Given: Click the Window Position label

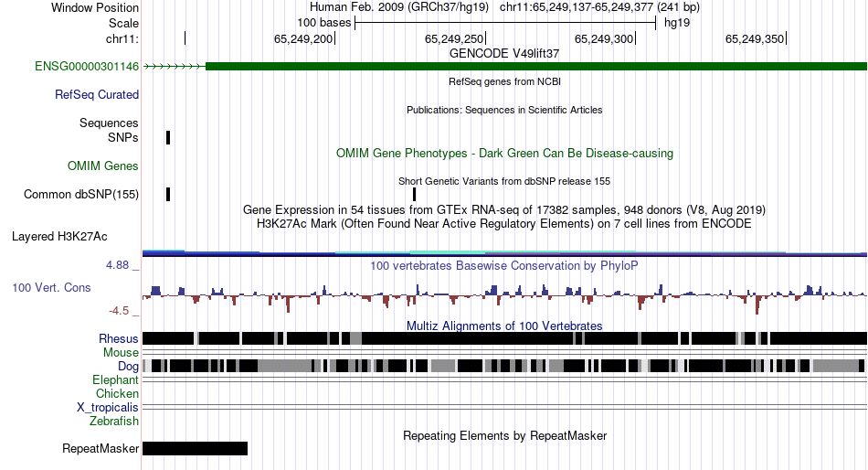Looking at the screenshot, I should (95, 7).
